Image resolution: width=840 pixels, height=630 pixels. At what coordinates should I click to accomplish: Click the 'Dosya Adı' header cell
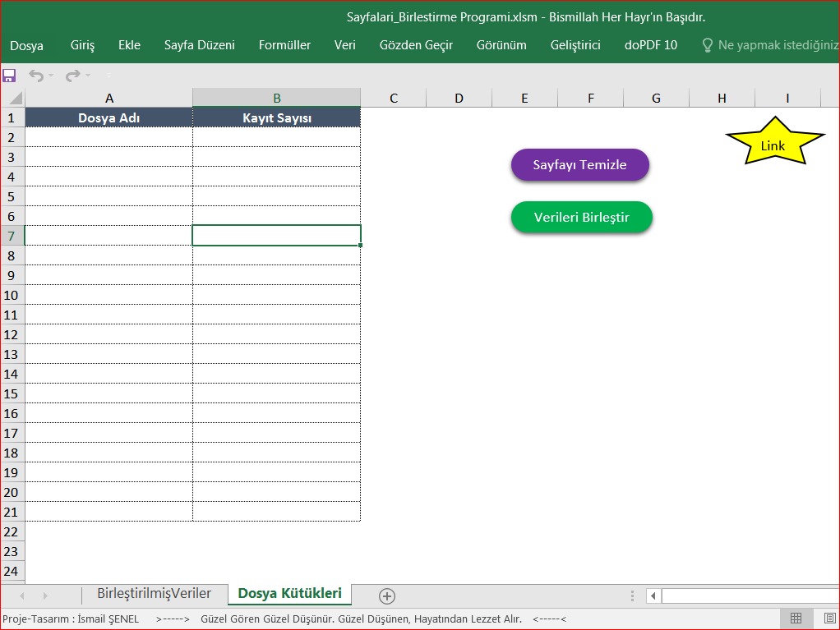click(109, 117)
